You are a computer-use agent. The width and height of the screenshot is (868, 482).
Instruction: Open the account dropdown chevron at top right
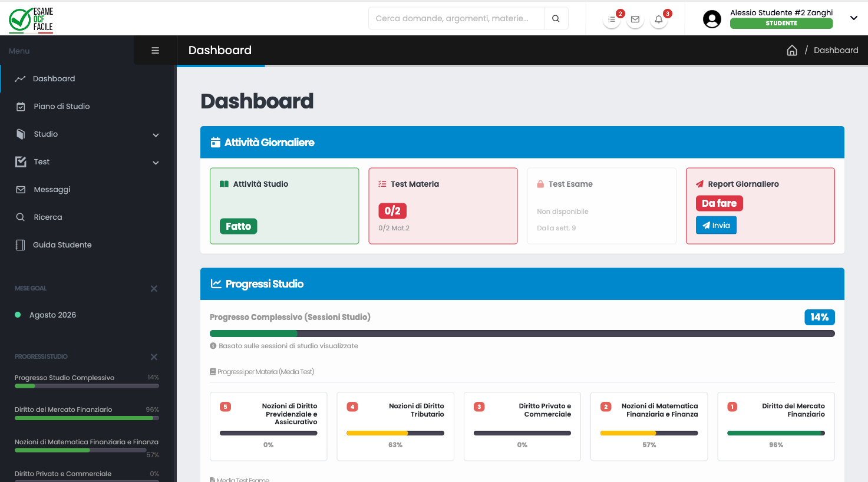point(853,18)
